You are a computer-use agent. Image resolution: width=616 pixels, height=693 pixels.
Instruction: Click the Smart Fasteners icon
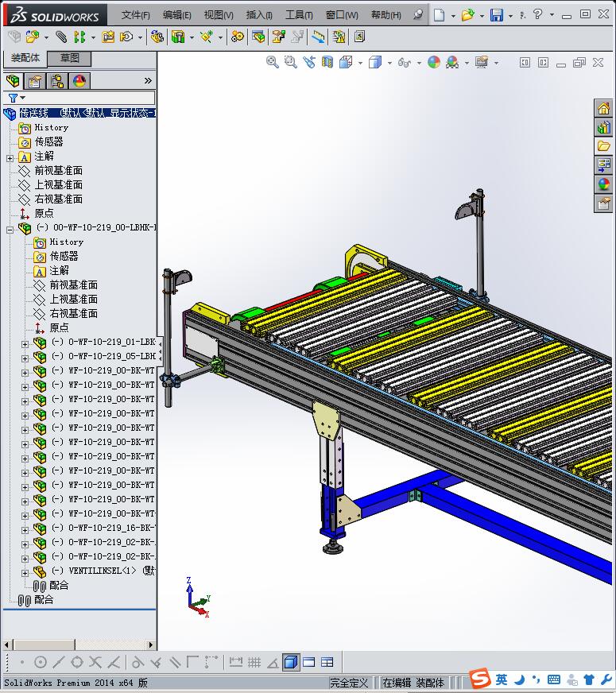(108, 37)
